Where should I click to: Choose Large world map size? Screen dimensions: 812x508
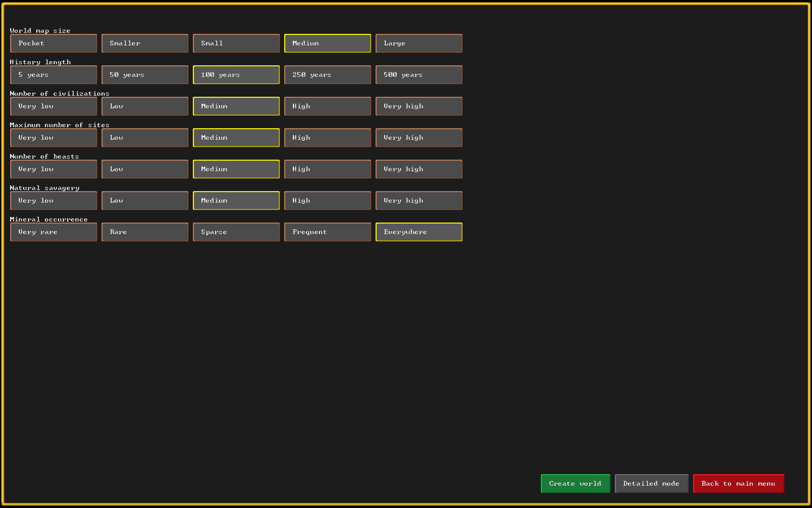(x=419, y=44)
